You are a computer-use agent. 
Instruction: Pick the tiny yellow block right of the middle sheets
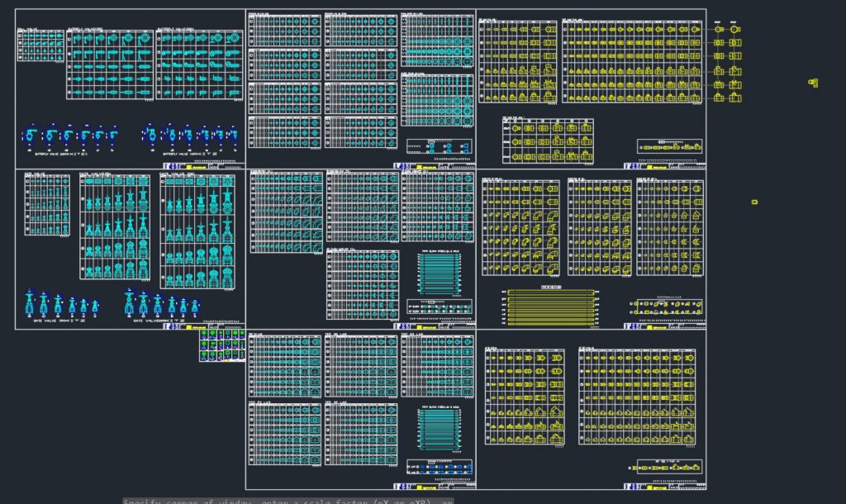pos(754,202)
